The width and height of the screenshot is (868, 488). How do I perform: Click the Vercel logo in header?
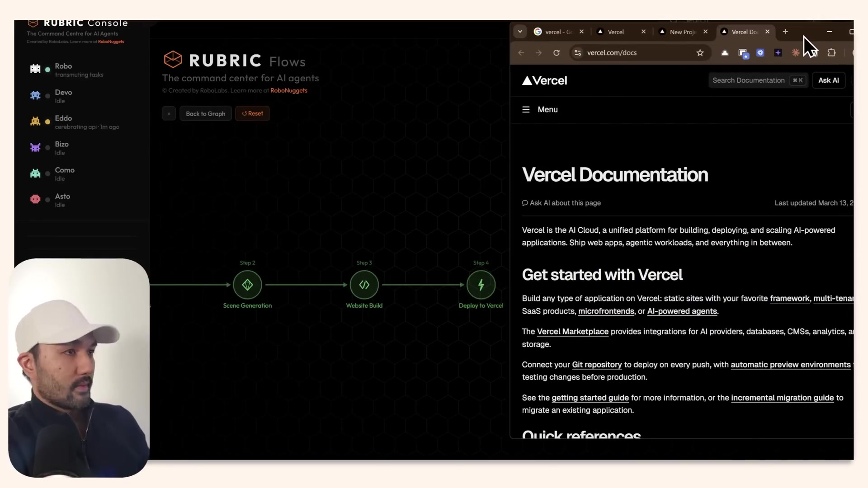(x=544, y=80)
